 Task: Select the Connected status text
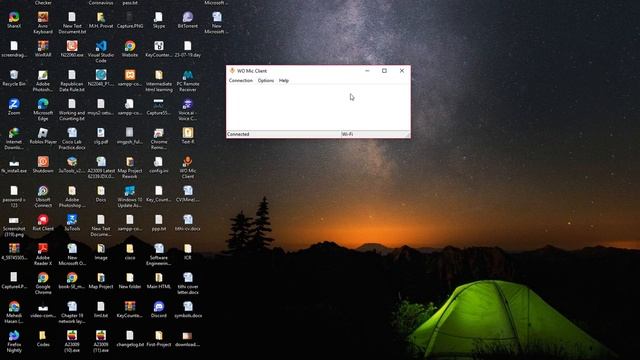[238, 134]
